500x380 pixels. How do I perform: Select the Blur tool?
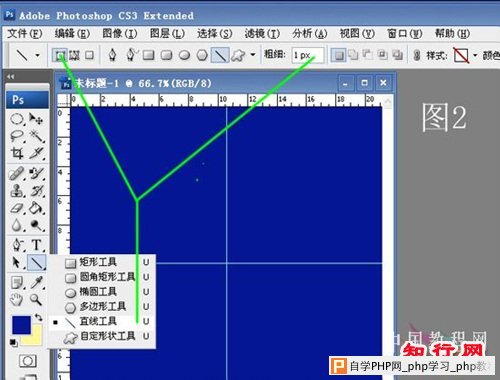click(17, 226)
